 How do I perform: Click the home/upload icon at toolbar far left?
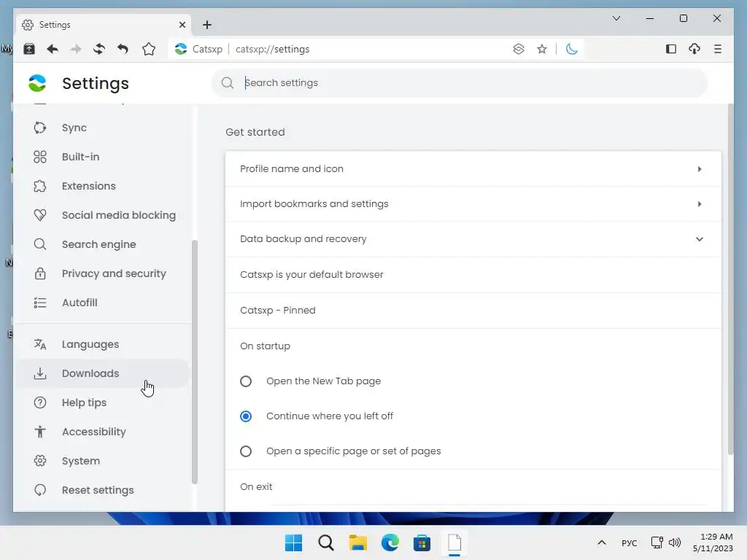[x=29, y=49]
